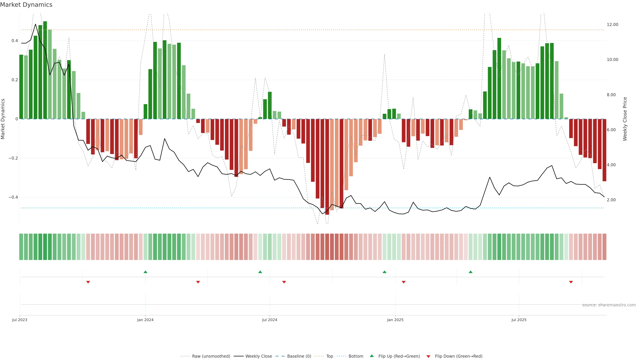Screen dimensions: 644x362
Task: Click the source: sharemaestro.com text
Action: 609,305
